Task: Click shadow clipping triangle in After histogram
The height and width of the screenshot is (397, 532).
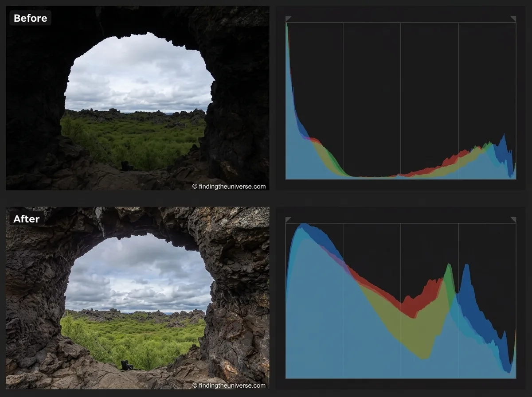Action: click(x=288, y=220)
